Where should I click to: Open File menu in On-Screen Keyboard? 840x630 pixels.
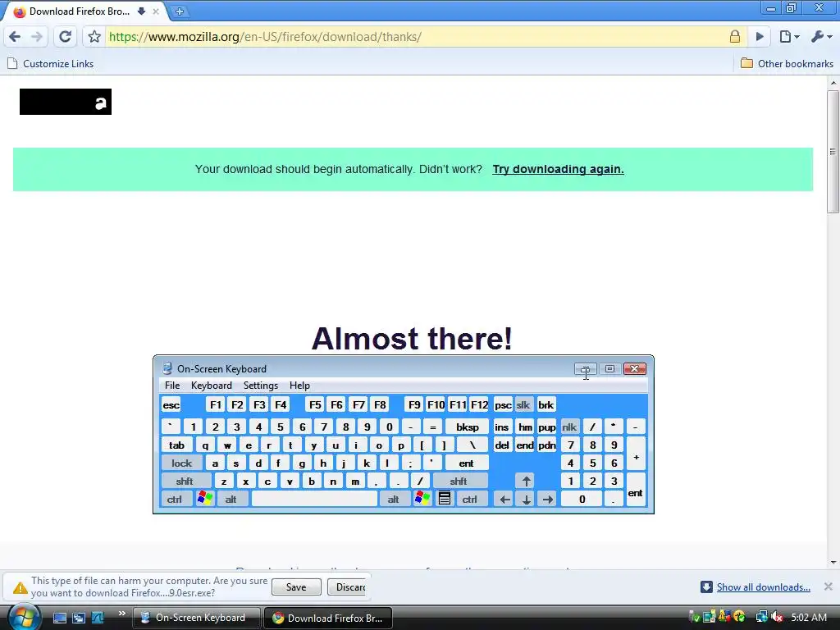172,386
